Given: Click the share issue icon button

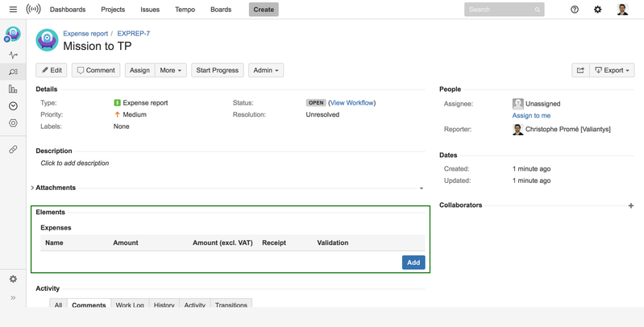Looking at the screenshot, I should 580,70.
